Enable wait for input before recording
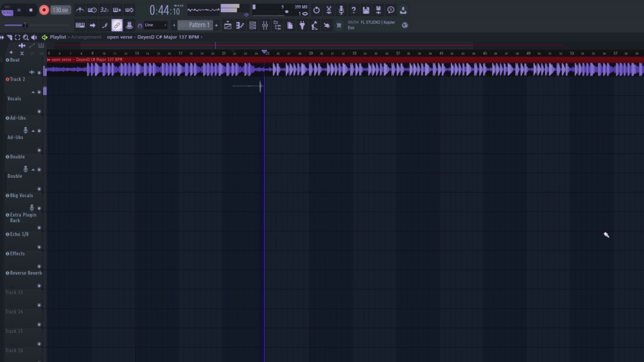 92,10
